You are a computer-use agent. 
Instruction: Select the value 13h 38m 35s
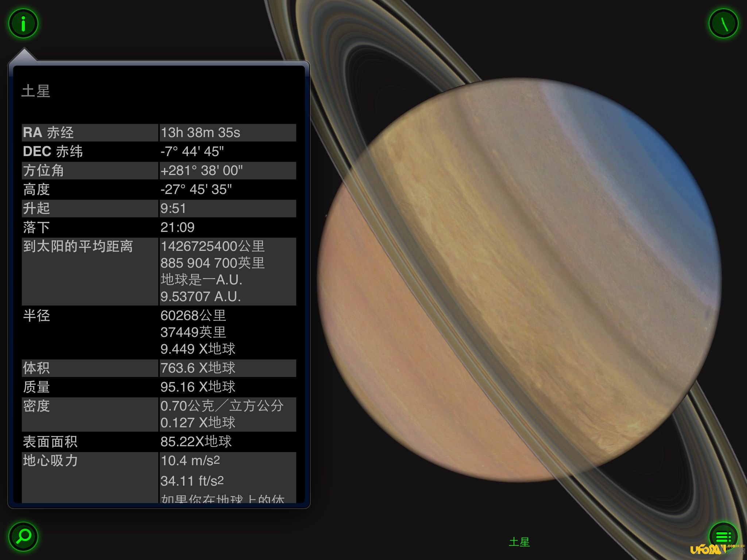(x=201, y=132)
